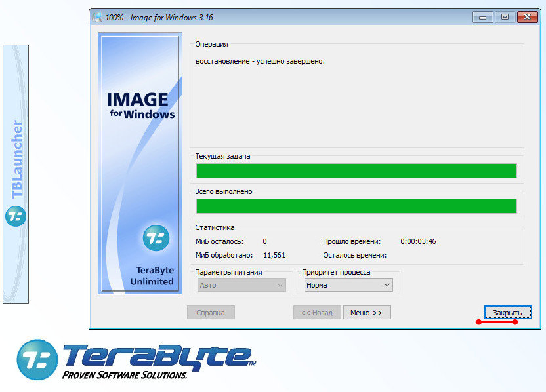Click the Image for Windows title bar icon

(98, 17)
